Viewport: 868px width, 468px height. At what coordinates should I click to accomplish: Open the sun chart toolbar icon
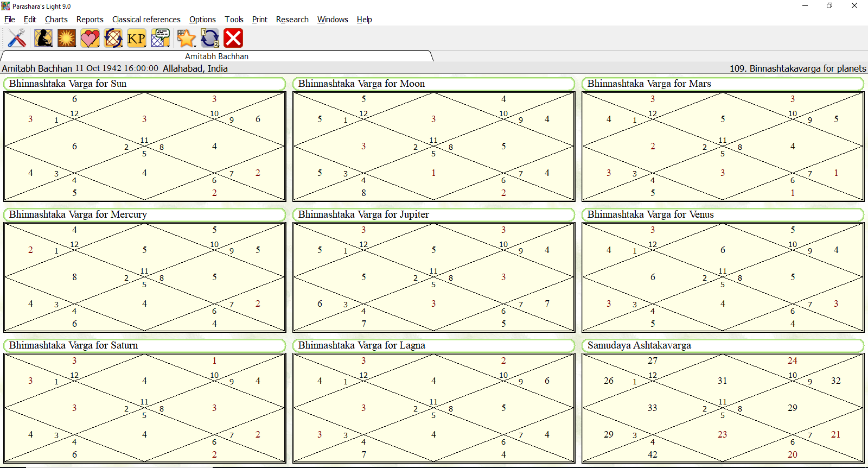tap(66, 38)
